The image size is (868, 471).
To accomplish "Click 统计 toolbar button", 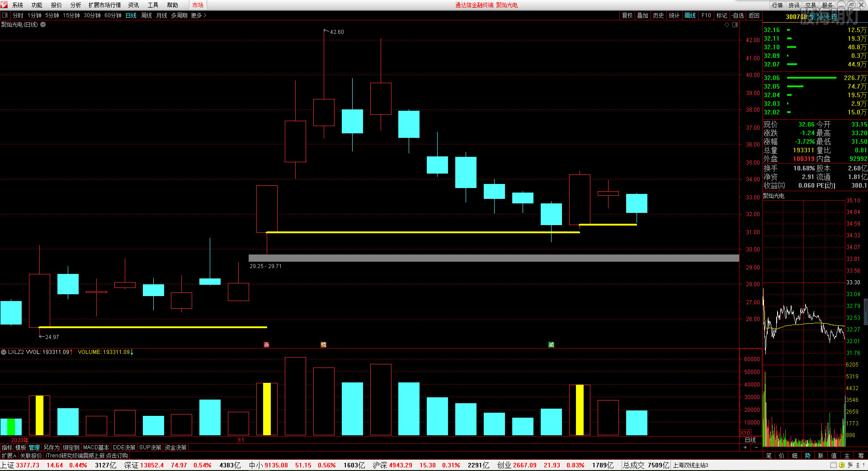I will 674,15.
